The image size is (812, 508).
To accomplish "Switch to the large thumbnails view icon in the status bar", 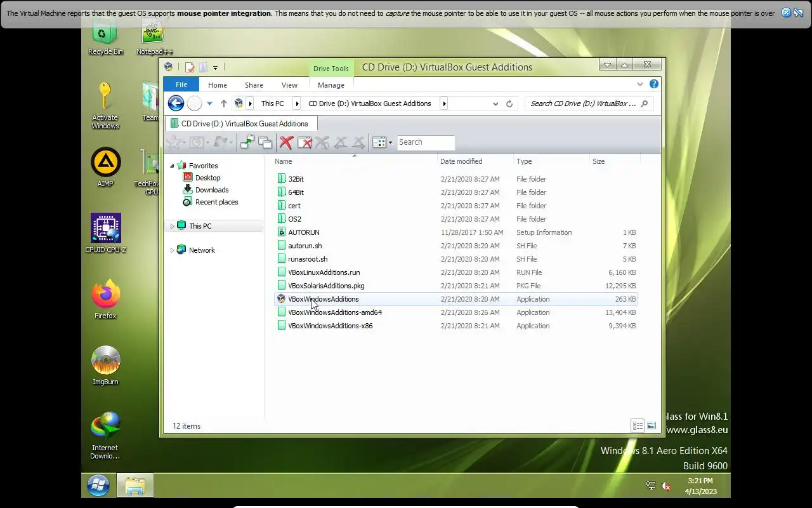I will point(652,425).
